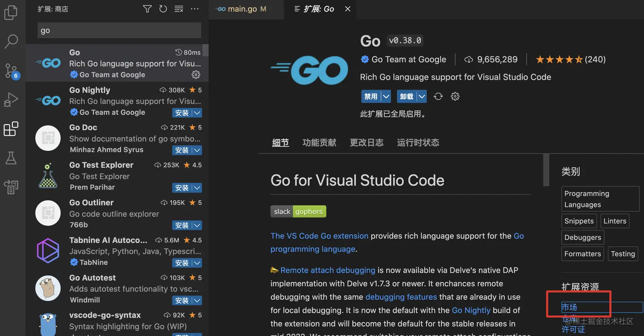Expand install dropdown arrow for Go Doc
Image resolution: width=644 pixels, height=336 pixels.
coord(197,151)
